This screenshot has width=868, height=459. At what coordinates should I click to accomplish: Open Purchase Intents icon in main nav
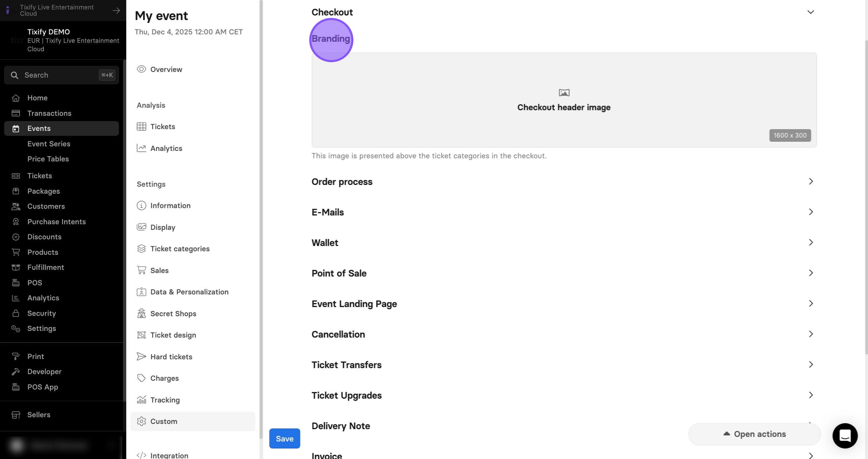point(16,222)
